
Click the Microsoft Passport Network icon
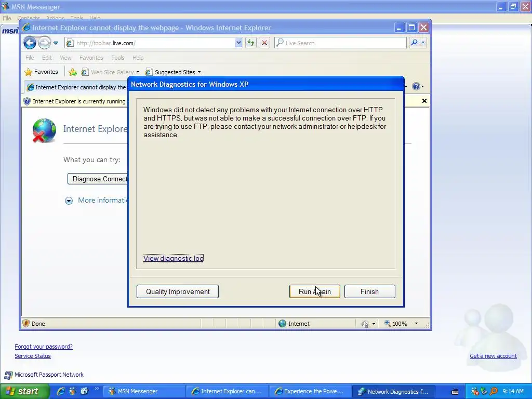pyautogui.click(x=8, y=375)
